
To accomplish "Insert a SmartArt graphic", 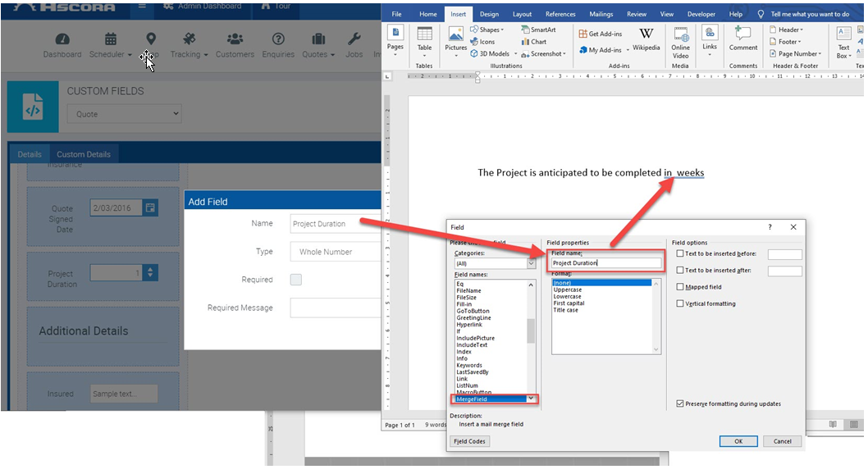I will click(538, 30).
